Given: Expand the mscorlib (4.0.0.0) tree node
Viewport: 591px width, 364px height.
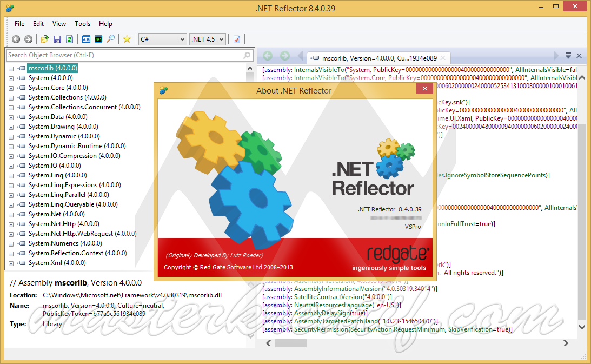Looking at the screenshot, I should click(11, 69).
